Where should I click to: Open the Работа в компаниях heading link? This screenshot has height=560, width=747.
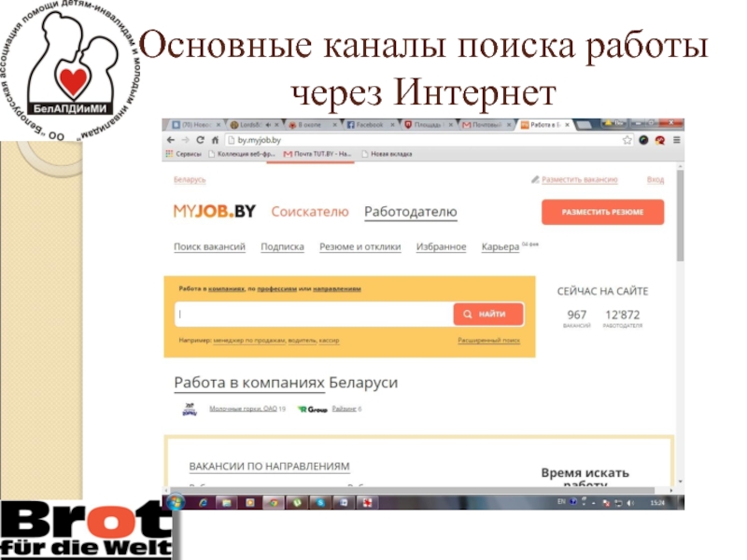[249, 383]
